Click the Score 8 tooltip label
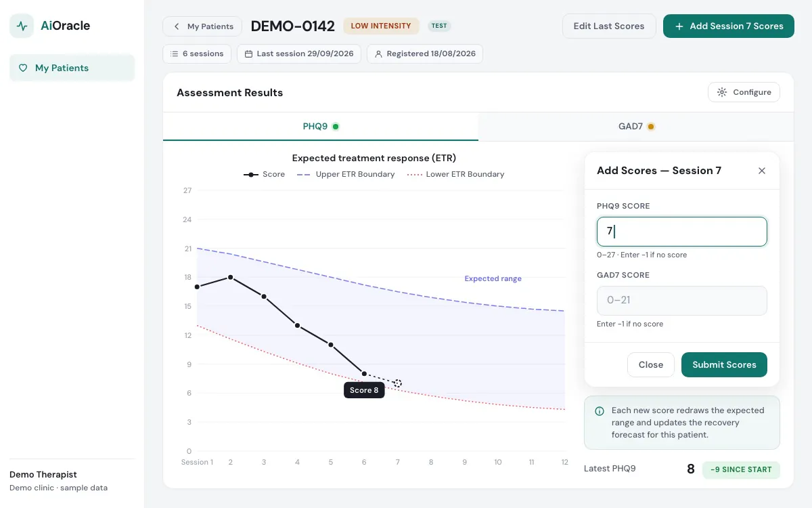 pyautogui.click(x=364, y=390)
